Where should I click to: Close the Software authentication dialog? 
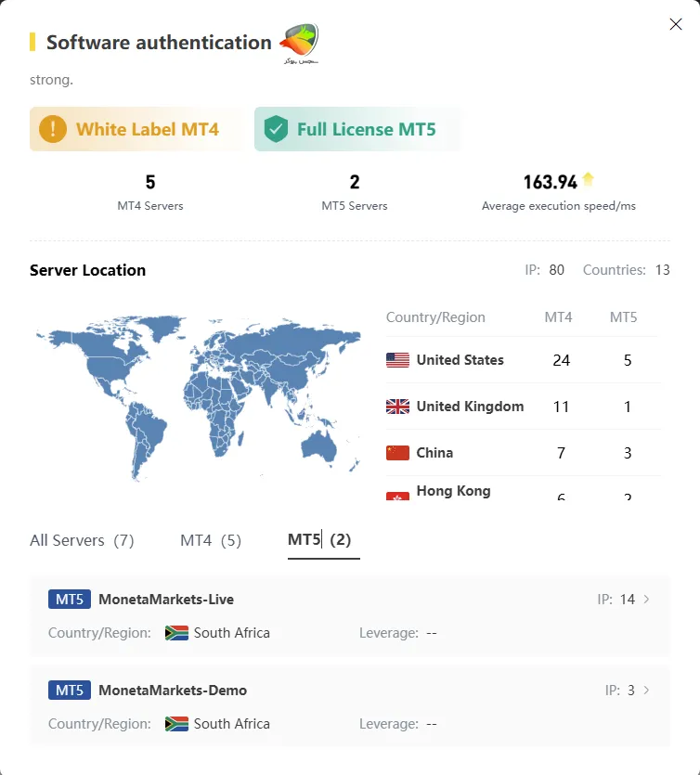click(676, 25)
